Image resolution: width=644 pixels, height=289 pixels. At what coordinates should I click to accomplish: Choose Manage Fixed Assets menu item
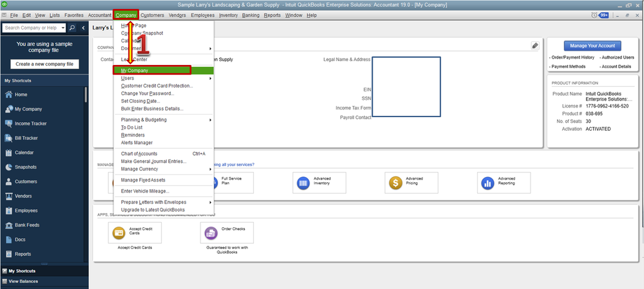(x=163, y=180)
